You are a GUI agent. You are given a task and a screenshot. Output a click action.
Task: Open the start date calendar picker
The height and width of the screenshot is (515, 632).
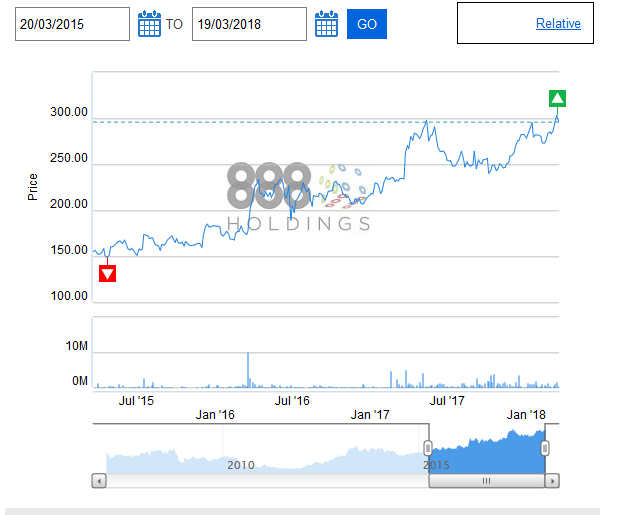[x=149, y=24]
